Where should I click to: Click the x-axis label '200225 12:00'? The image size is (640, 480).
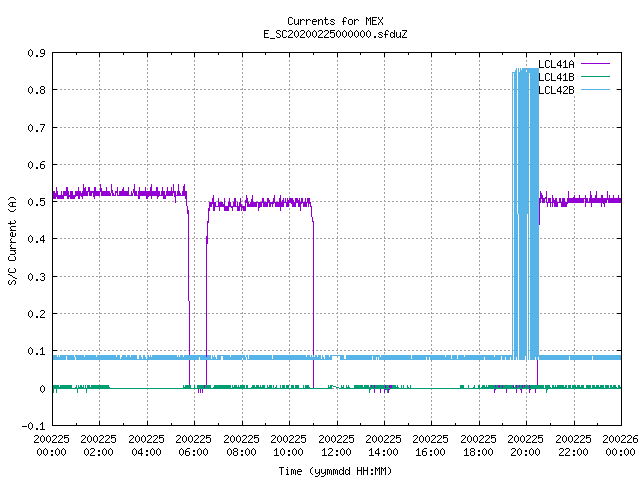[x=336, y=446]
